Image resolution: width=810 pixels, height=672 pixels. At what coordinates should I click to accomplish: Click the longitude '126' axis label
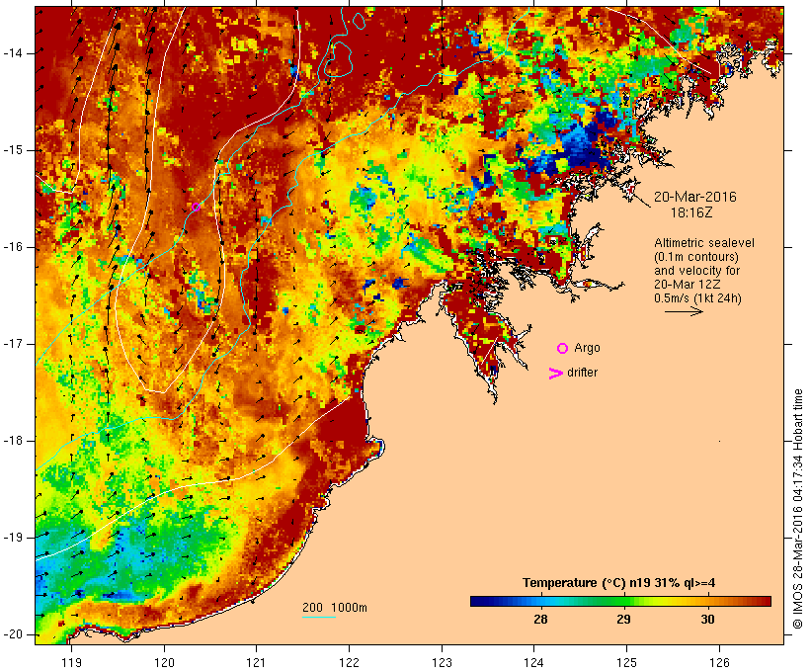[x=719, y=662]
